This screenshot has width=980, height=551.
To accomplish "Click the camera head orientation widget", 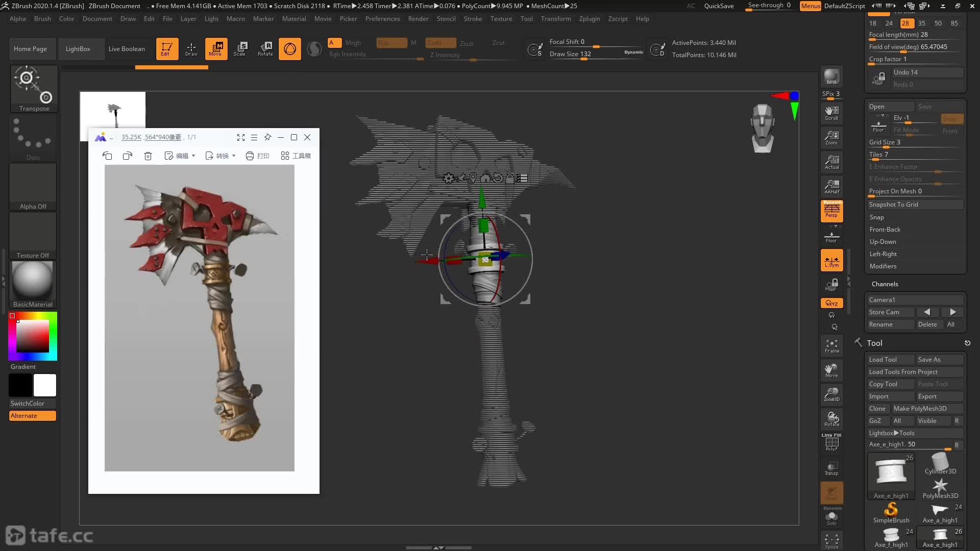I will coord(762,128).
